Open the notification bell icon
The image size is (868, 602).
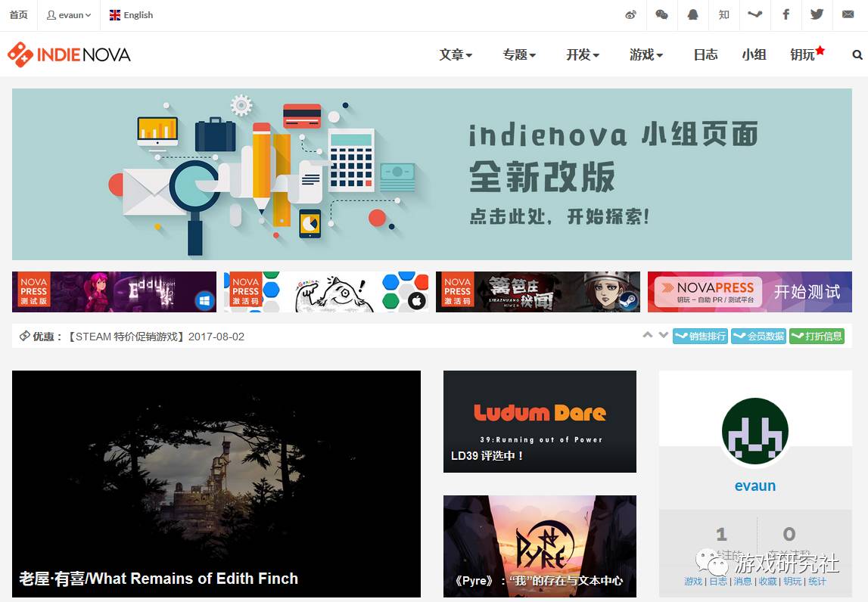click(x=692, y=15)
